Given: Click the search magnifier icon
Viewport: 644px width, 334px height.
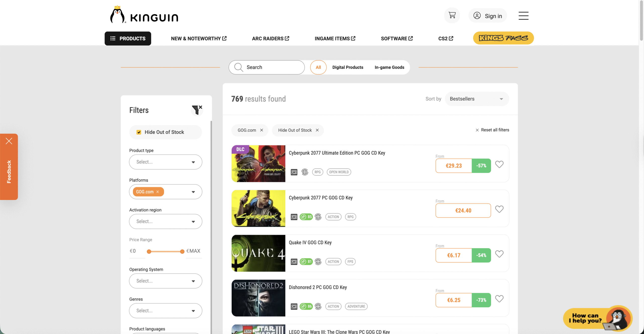Looking at the screenshot, I should (238, 67).
